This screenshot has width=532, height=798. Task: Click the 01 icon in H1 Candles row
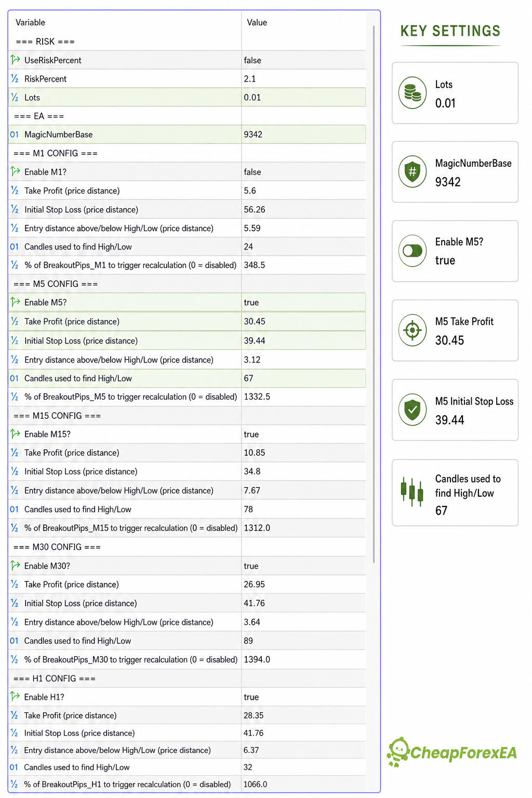click(x=14, y=767)
